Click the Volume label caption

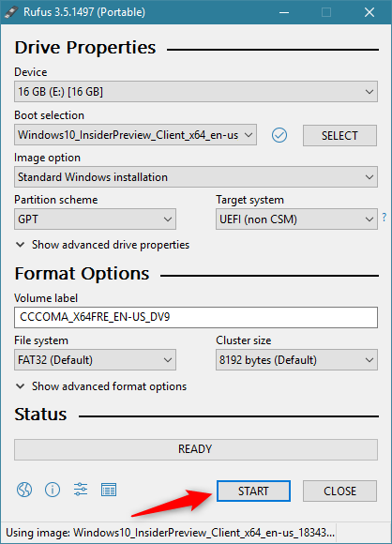pos(46,298)
